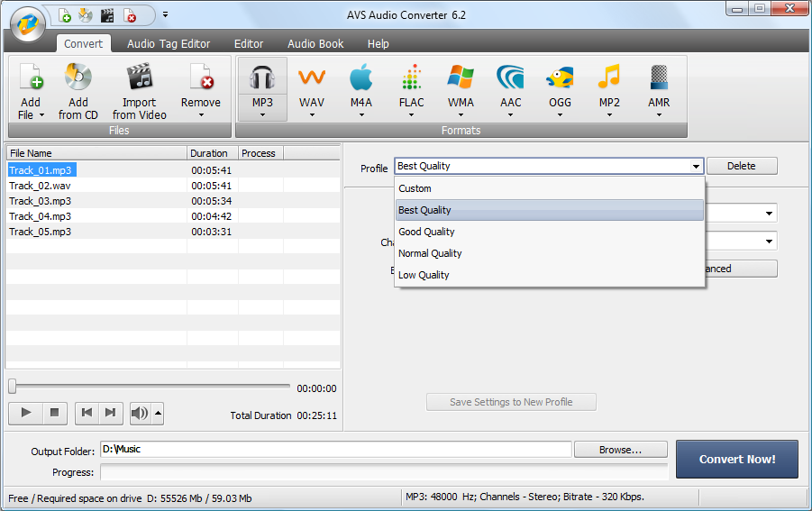This screenshot has height=511, width=812.
Task: Select the WAV output format
Action: [312, 78]
